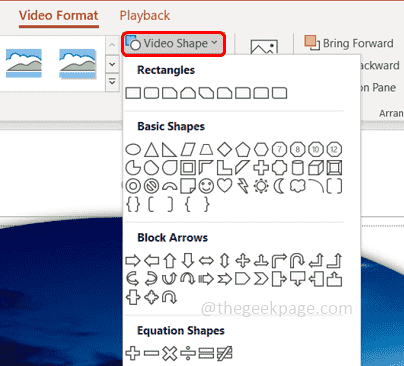Select the Octagon shape labeled 8
Image resolution: width=404 pixels, height=366 pixels.
pos(297,149)
